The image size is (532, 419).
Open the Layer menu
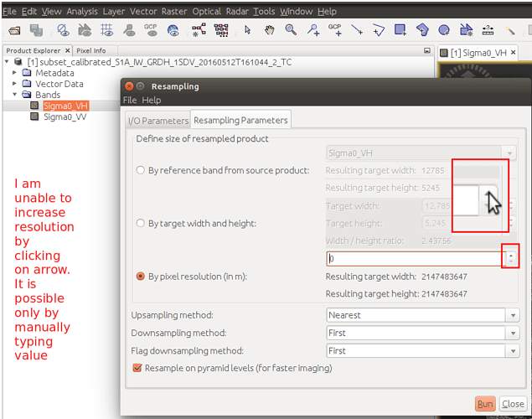[x=114, y=12]
